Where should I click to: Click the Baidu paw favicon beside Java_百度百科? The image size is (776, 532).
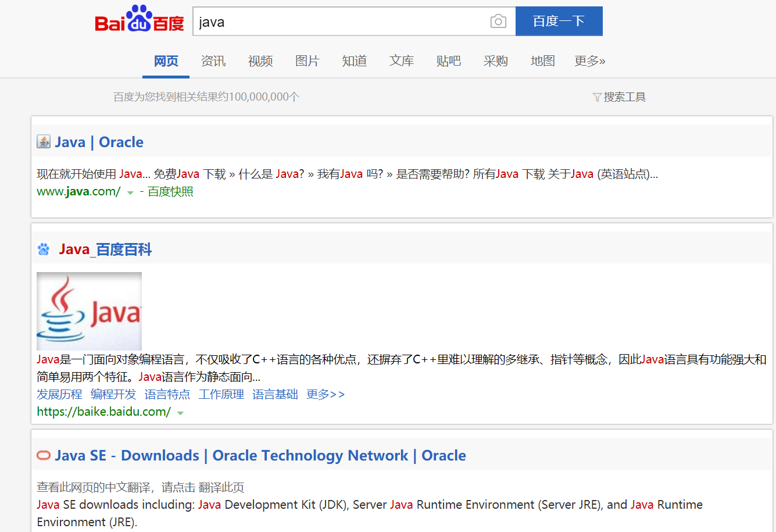click(44, 249)
